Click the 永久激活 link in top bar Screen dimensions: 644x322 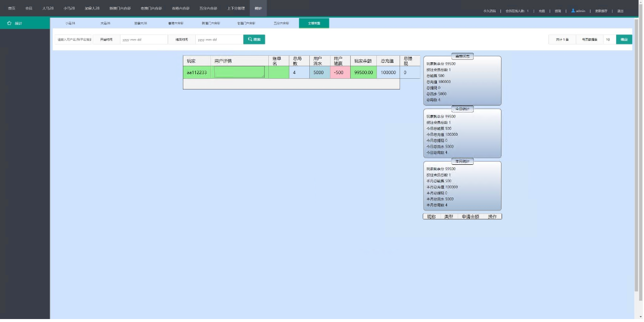tap(490, 11)
